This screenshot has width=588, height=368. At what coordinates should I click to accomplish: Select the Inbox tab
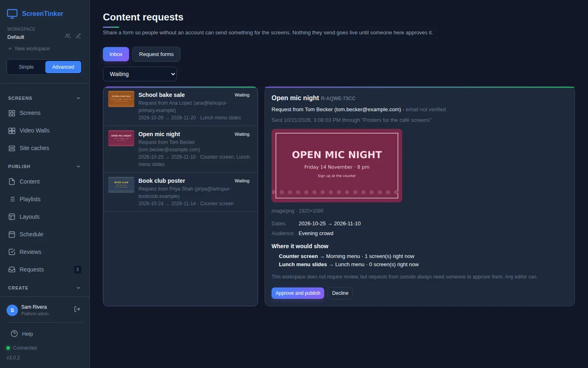(116, 54)
